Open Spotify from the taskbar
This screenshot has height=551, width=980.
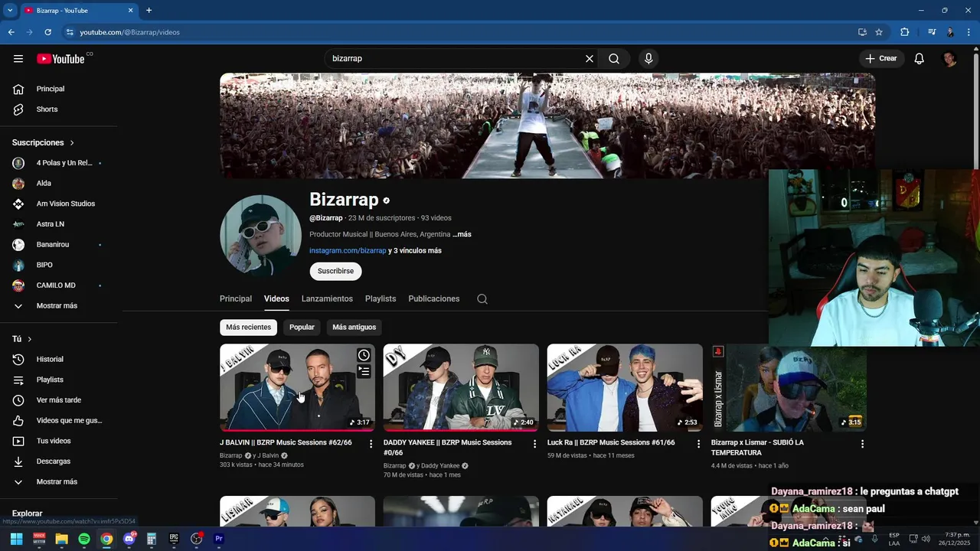point(84,539)
